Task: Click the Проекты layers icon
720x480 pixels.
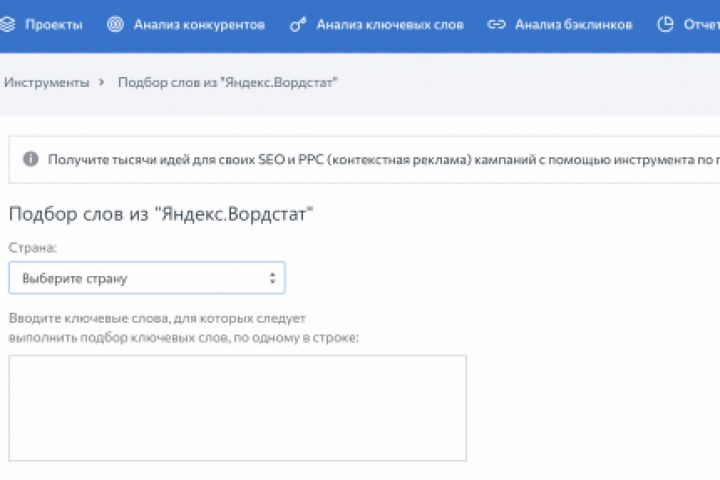Action: (7, 24)
